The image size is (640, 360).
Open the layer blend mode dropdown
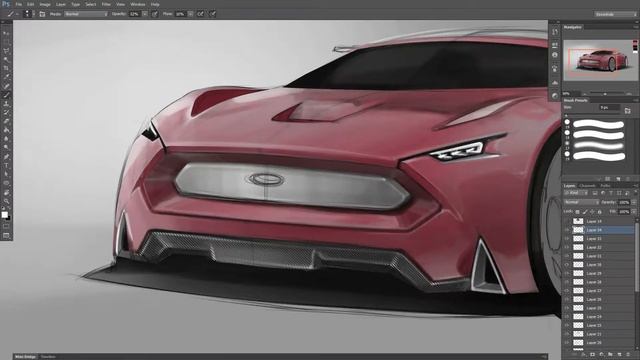pos(581,202)
